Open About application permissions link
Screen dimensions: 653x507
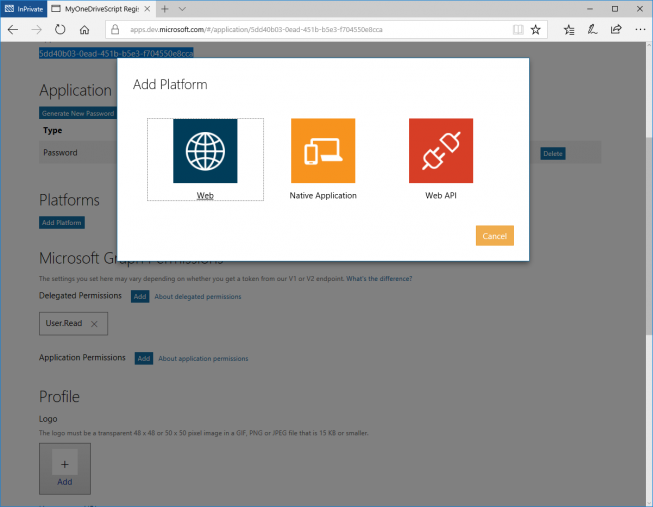tap(203, 358)
